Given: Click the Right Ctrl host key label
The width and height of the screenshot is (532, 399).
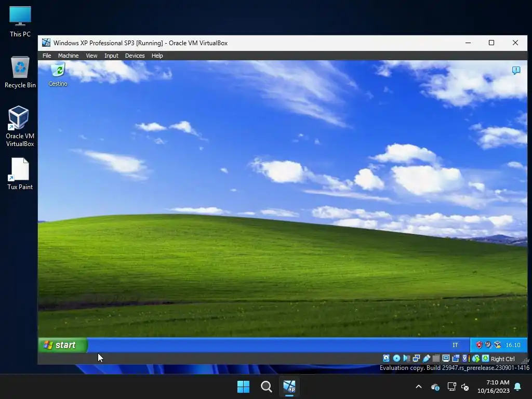Looking at the screenshot, I should pyautogui.click(x=503, y=359).
